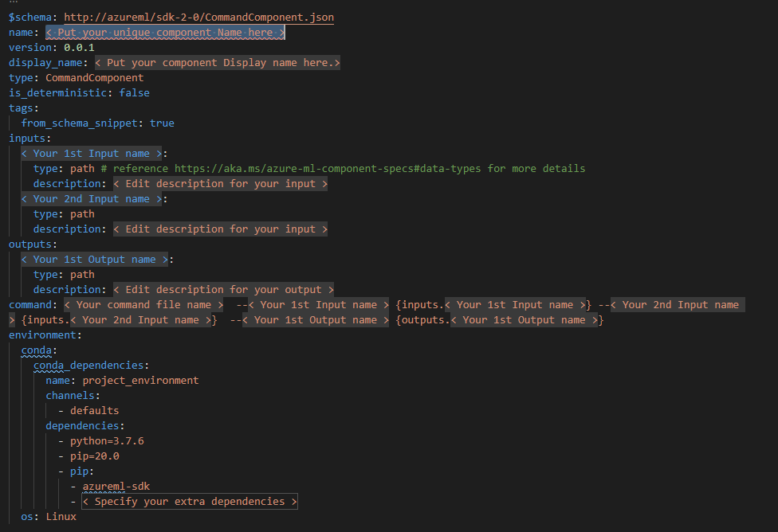Viewport: 778px width, 532px height.
Task: Click the display_name key
Action: 45,63
